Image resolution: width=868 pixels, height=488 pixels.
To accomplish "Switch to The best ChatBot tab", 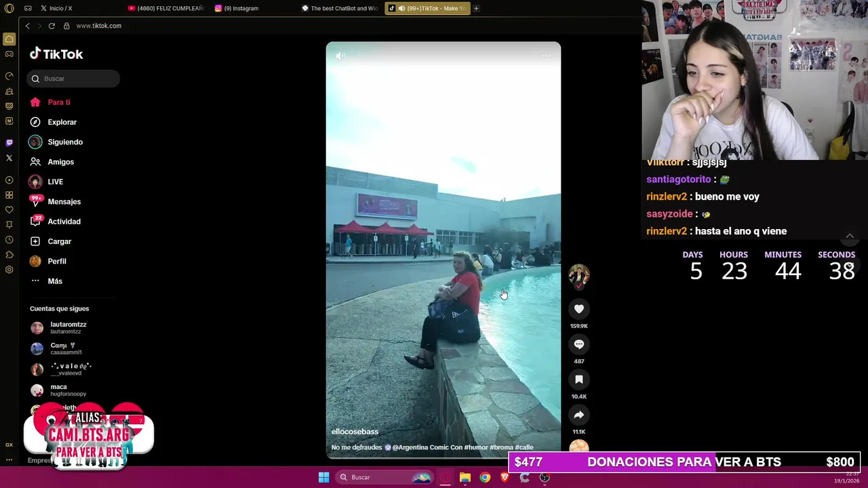I will point(339,8).
